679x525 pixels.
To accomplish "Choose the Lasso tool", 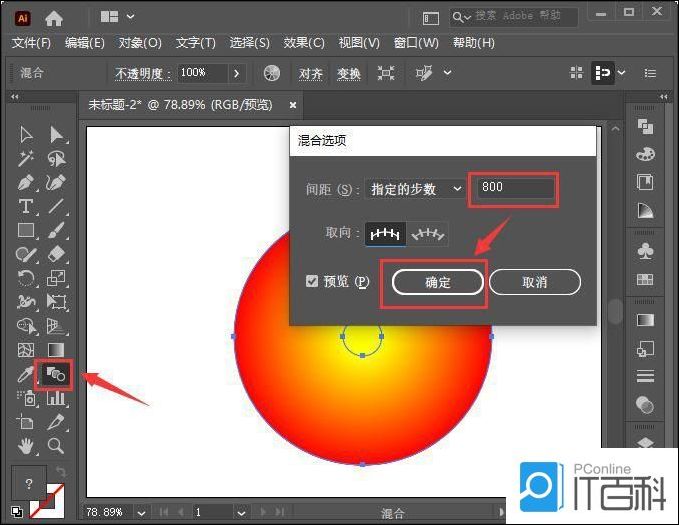I will [x=56, y=159].
